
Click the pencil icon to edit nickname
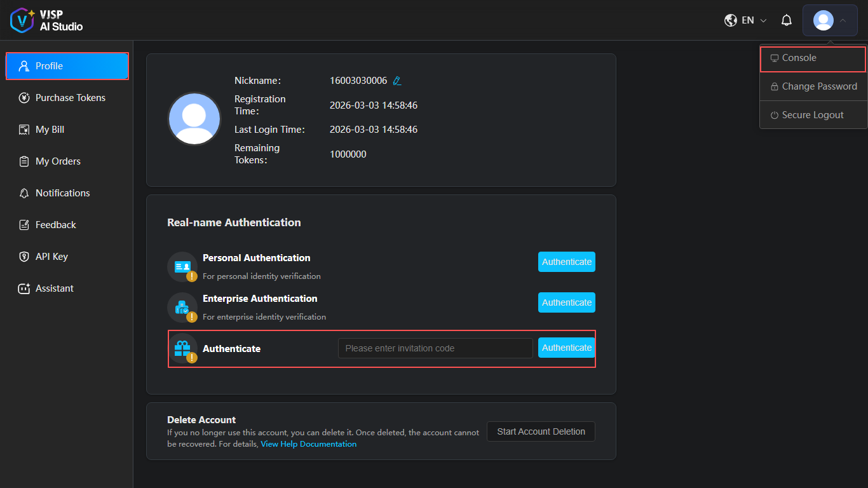[x=397, y=81]
